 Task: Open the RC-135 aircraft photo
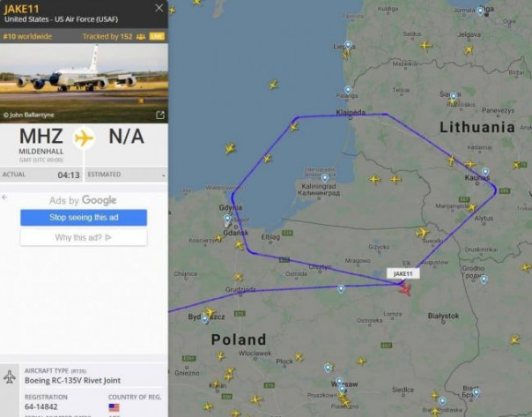[84, 79]
